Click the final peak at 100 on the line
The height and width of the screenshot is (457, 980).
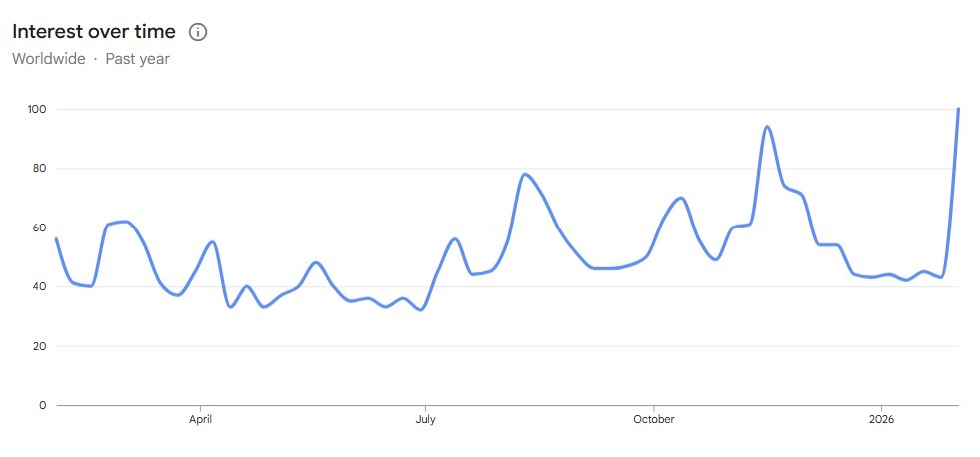(958, 109)
